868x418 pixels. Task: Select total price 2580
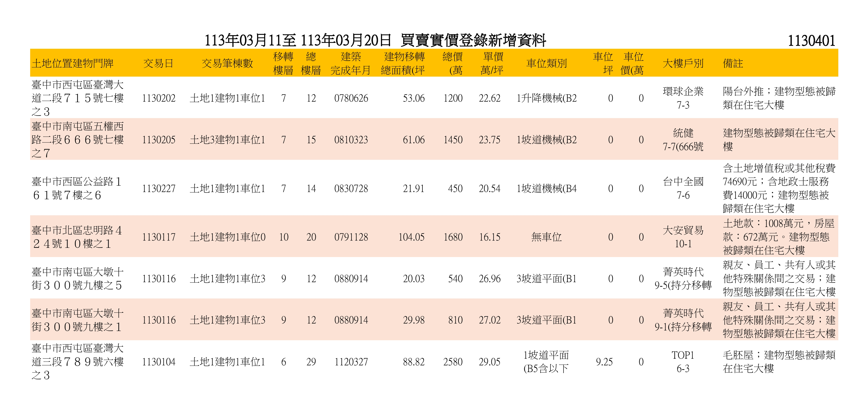(x=453, y=362)
